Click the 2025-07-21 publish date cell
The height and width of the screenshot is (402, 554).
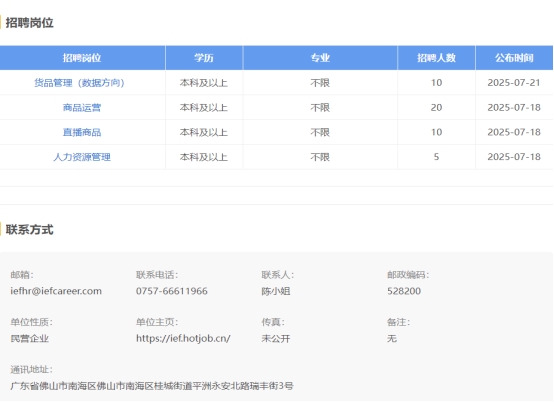514,83
